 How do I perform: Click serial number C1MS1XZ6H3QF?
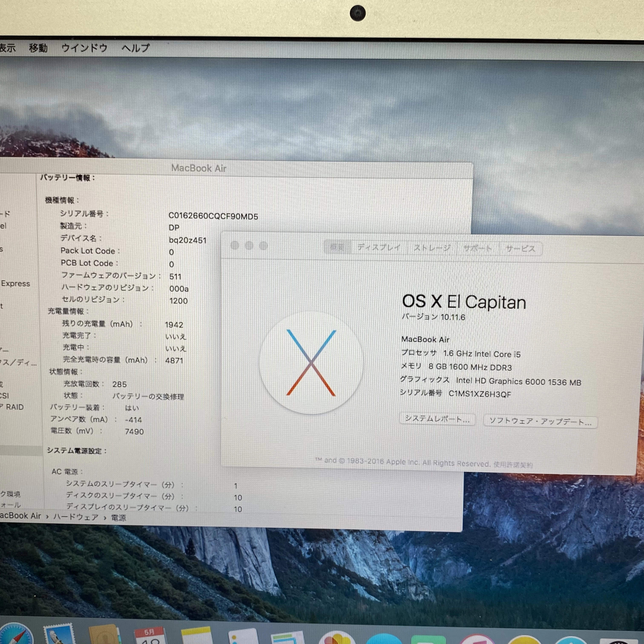pyautogui.click(x=480, y=394)
